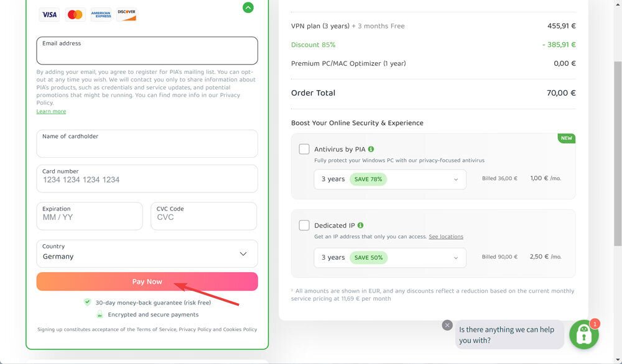The height and width of the screenshot is (364, 622).
Task: Open the green padlock chat widget
Action: coord(583,335)
